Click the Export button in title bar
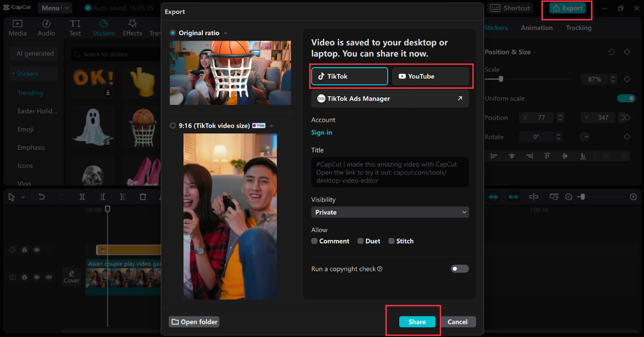Image resolution: width=644 pixels, height=337 pixels. click(567, 8)
